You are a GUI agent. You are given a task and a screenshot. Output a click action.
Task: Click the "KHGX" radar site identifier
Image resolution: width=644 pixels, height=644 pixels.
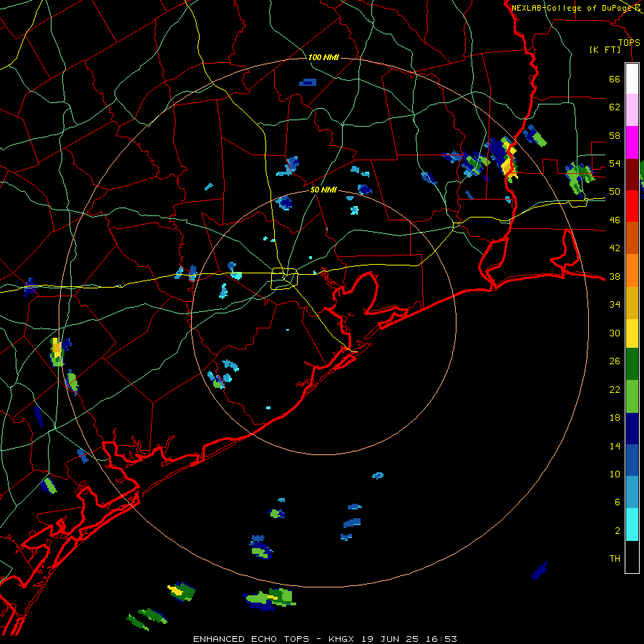343,639
